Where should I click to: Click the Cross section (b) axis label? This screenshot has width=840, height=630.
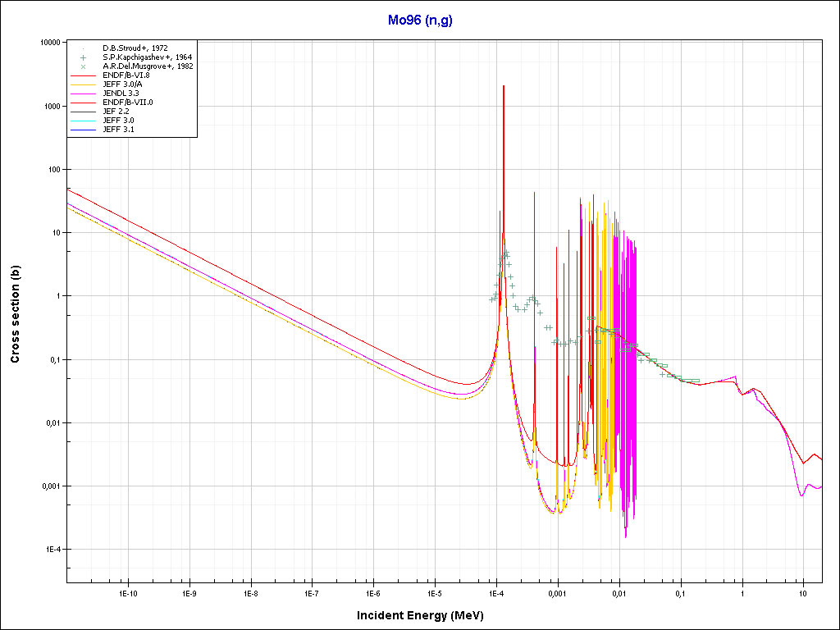[x=15, y=313]
